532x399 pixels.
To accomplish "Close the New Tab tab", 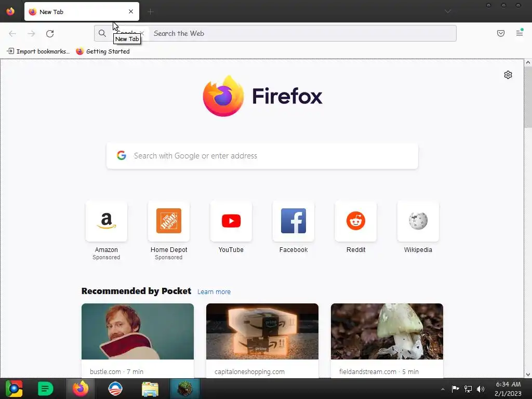I will click(131, 11).
